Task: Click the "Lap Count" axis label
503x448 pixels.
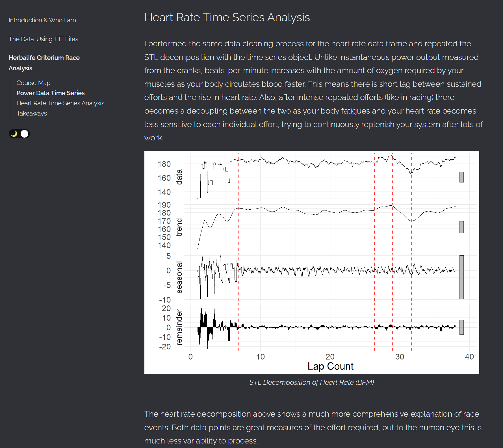Action: (x=331, y=366)
